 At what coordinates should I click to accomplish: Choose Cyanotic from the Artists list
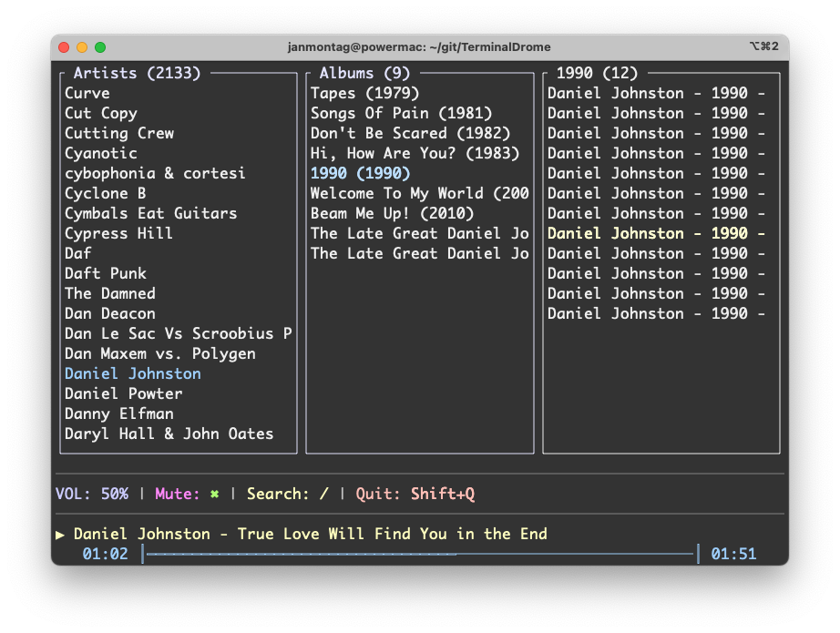click(x=101, y=153)
